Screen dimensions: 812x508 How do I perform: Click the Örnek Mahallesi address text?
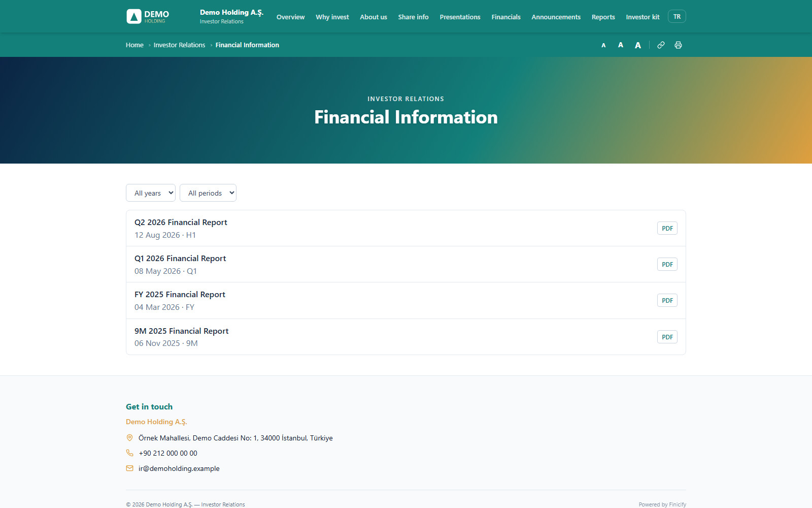235,438
